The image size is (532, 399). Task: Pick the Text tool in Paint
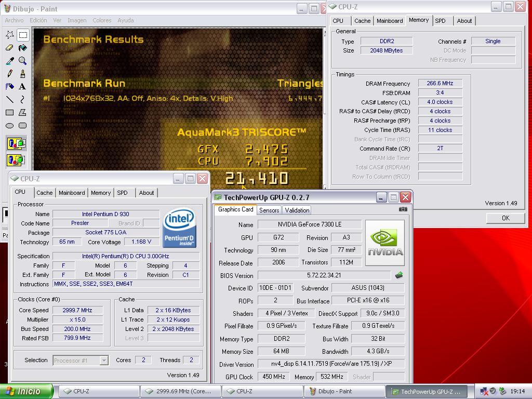[23, 87]
